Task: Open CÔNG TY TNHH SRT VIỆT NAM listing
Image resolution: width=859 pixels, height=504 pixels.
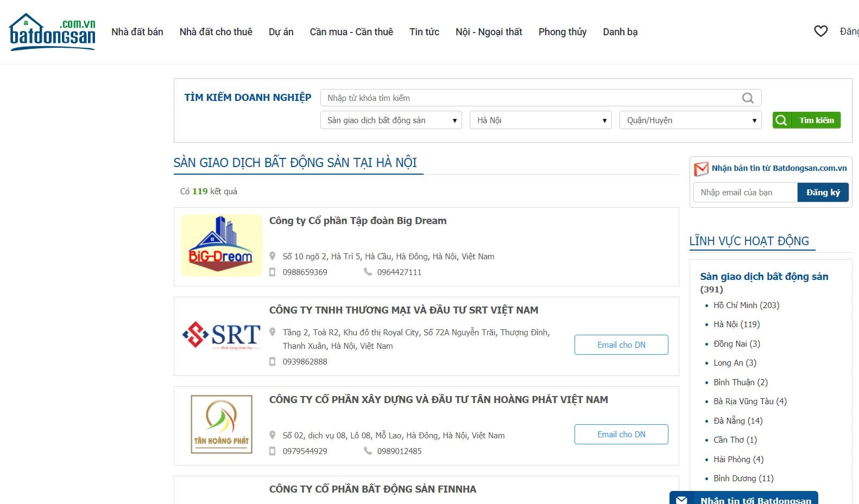Action: click(x=404, y=310)
